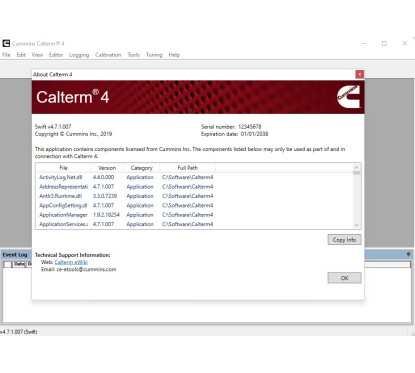The height and width of the screenshot is (373, 415).
Task: Minimize the Cummins Calterm window
Action: [364, 43]
